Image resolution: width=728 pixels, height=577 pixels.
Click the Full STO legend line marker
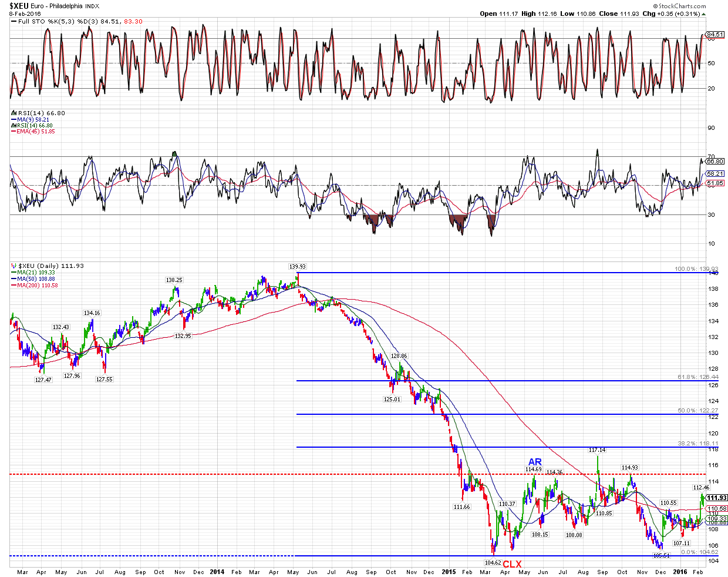pos(14,22)
